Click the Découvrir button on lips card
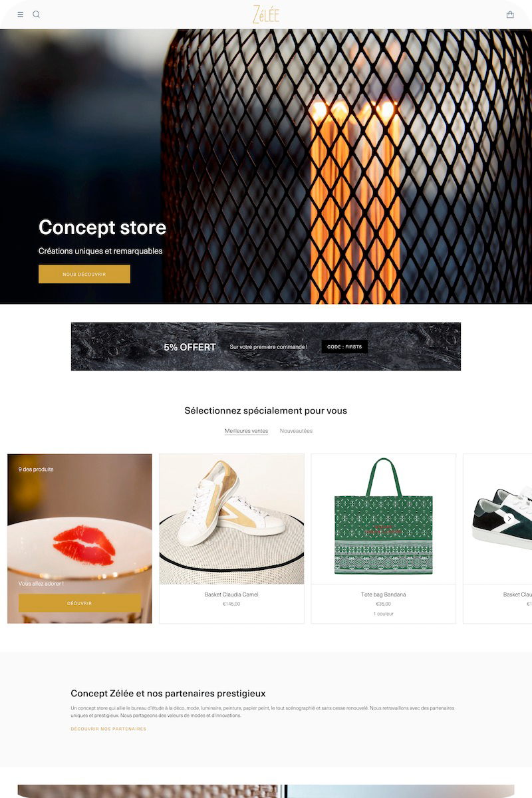This screenshot has height=798, width=532. [80, 603]
